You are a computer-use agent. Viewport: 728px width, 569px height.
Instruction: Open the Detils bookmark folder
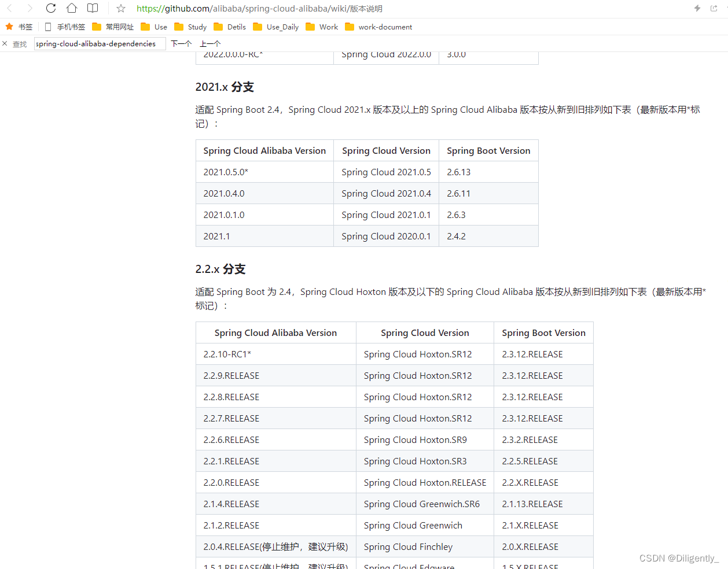tap(230, 27)
